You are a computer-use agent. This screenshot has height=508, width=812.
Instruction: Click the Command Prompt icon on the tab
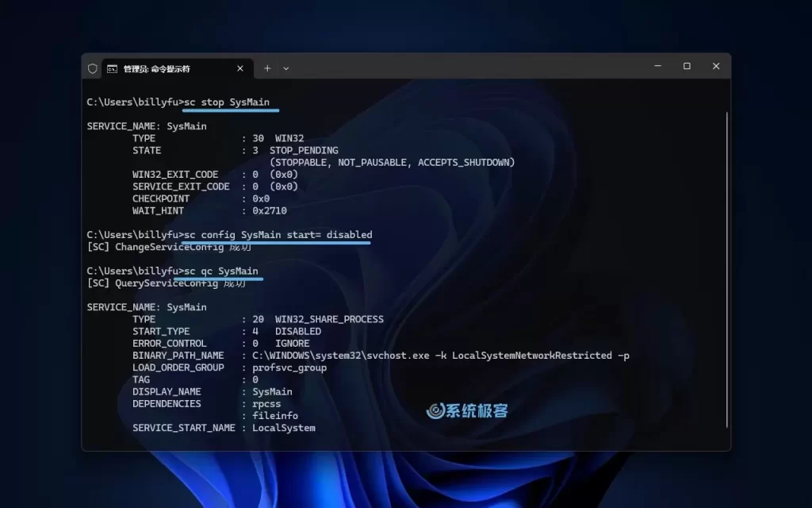click(x=113, y=68)
